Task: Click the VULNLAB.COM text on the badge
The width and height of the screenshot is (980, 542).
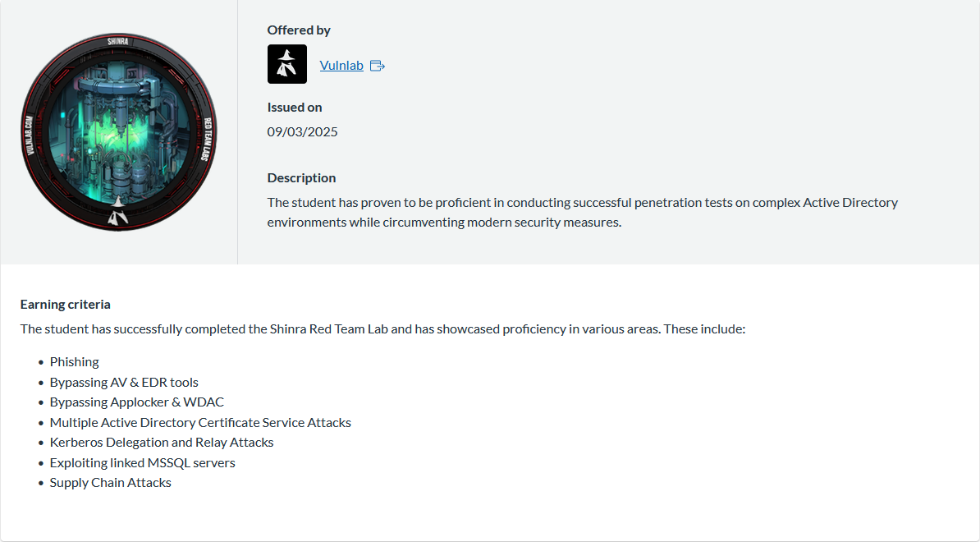Action: point(30,135)
